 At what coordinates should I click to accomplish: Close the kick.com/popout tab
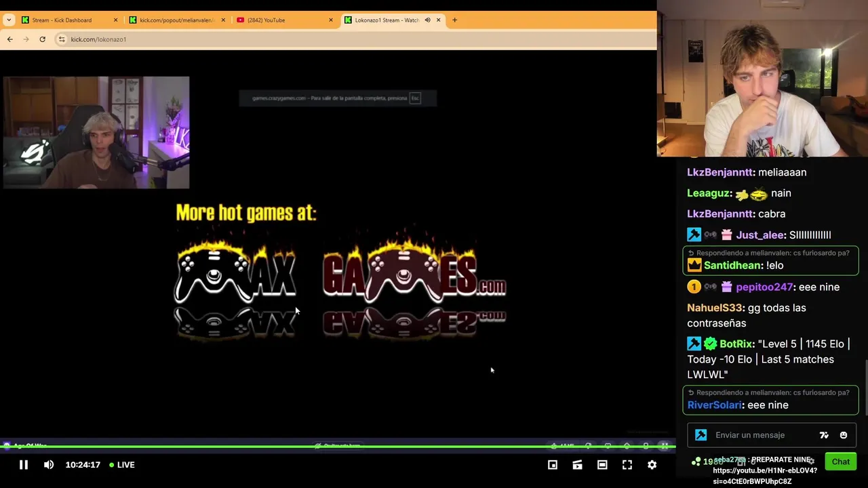223,20
